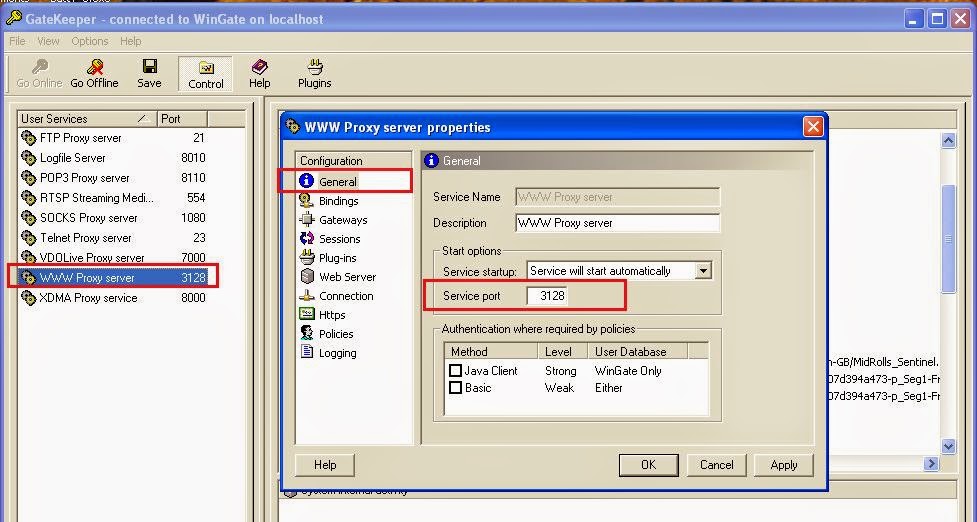This screenshot has height=522, width=977.
Task: Click the Logging document icon
Action: (x=306, y=352)
